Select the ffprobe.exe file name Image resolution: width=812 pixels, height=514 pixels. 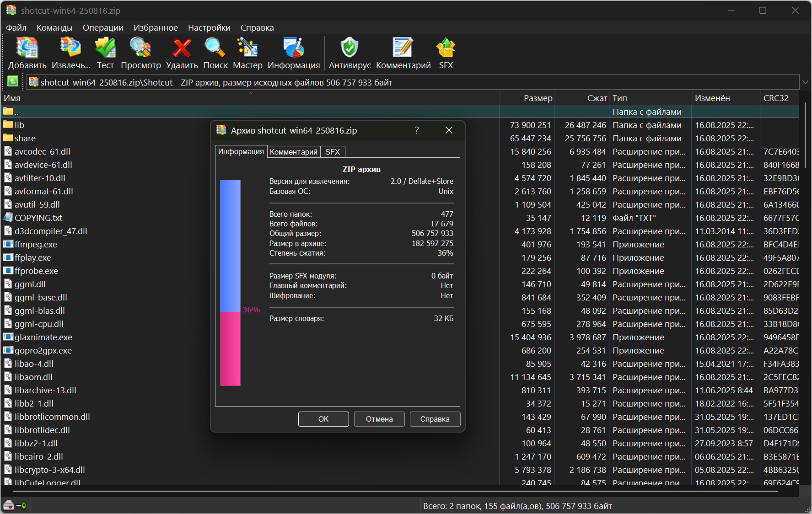[x=36, y=271]
